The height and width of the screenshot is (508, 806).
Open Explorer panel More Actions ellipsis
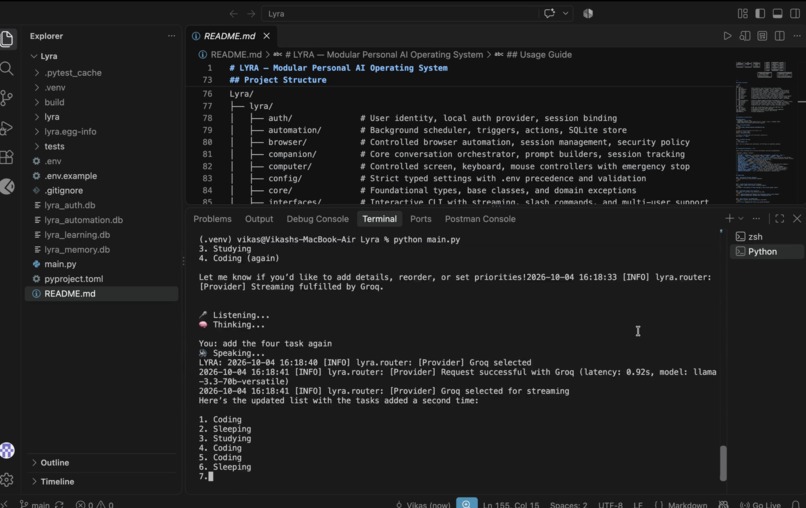pyautogui.click(x=171, y=36)
